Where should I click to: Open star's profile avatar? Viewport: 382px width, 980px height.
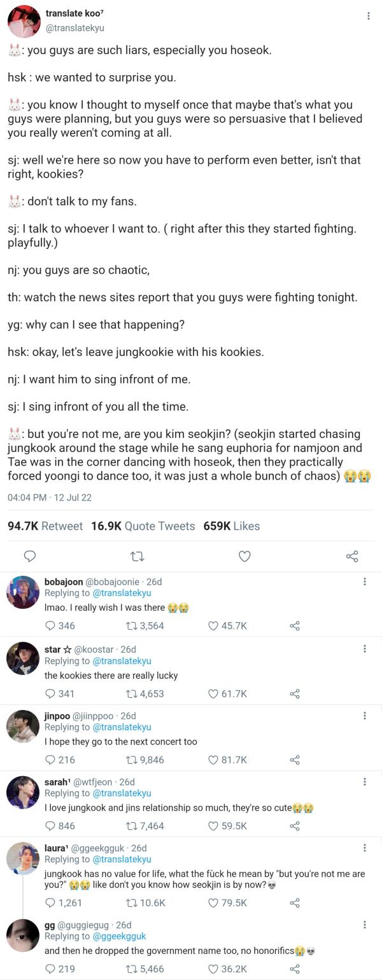tap(23, 658)
